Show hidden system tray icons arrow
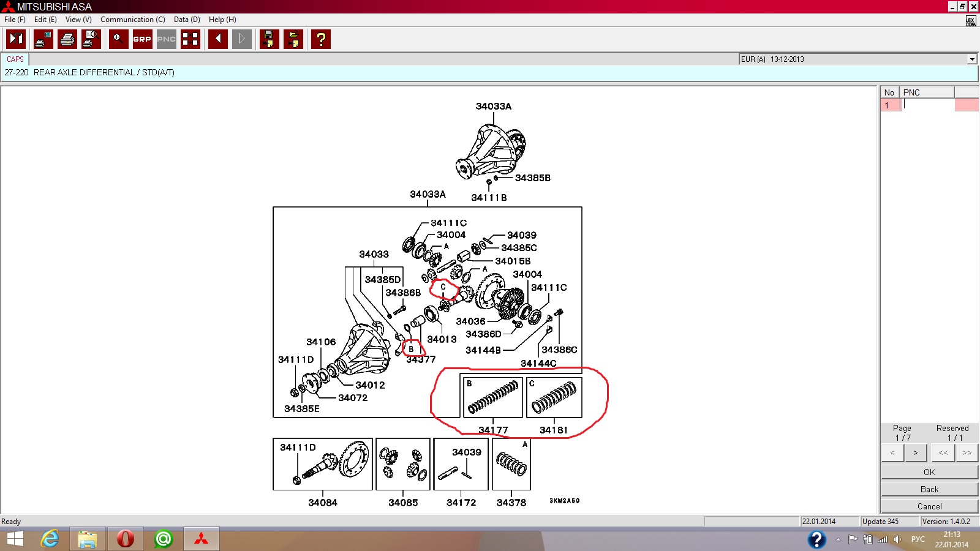Viewport: 980px width, 551px height. click(838, 539)
